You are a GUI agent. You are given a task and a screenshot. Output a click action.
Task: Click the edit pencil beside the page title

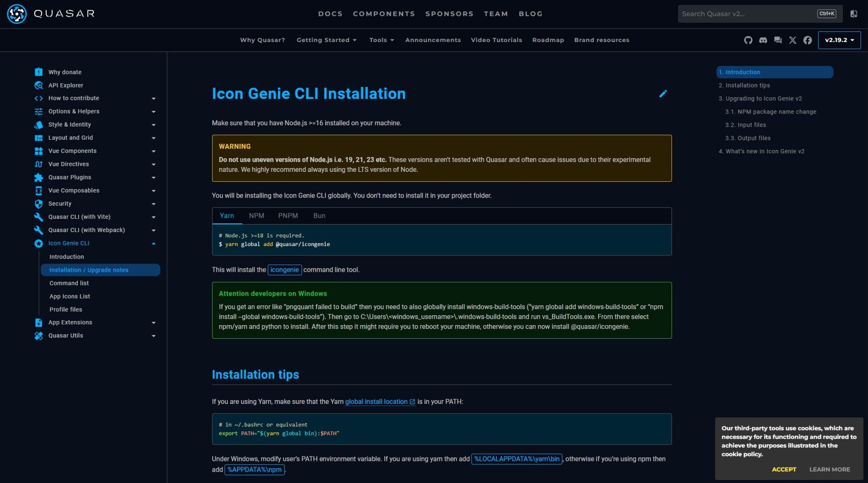click(663, 94)
